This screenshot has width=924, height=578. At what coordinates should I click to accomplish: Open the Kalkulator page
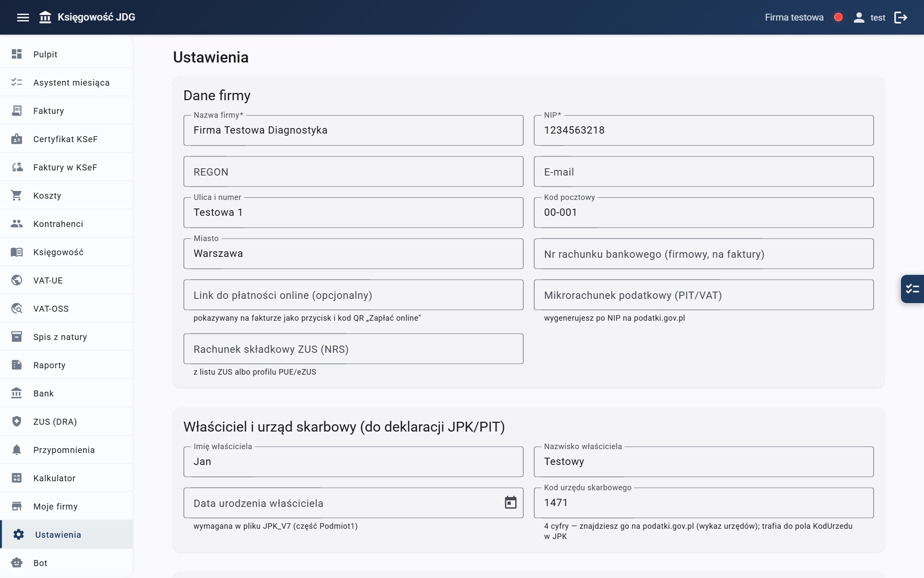pyautogui.click(x=66, y=478)
